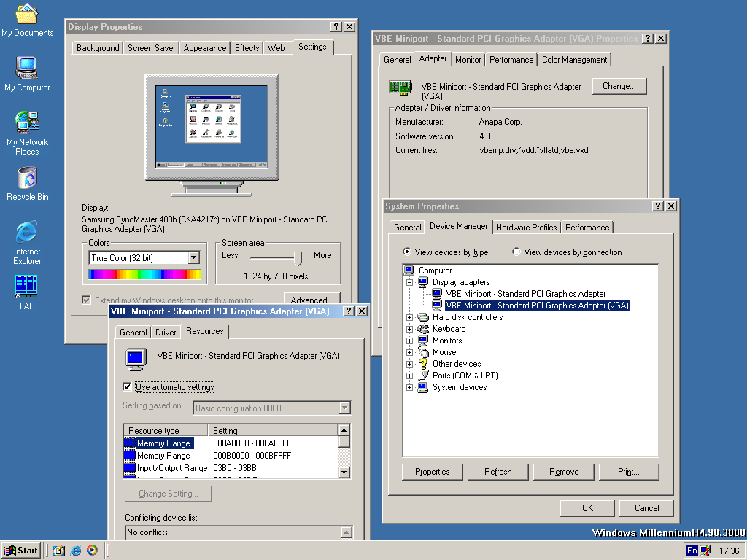Open the Hardware Profiles tab
The image size is (747, 560).
click(x=527, y=227)
